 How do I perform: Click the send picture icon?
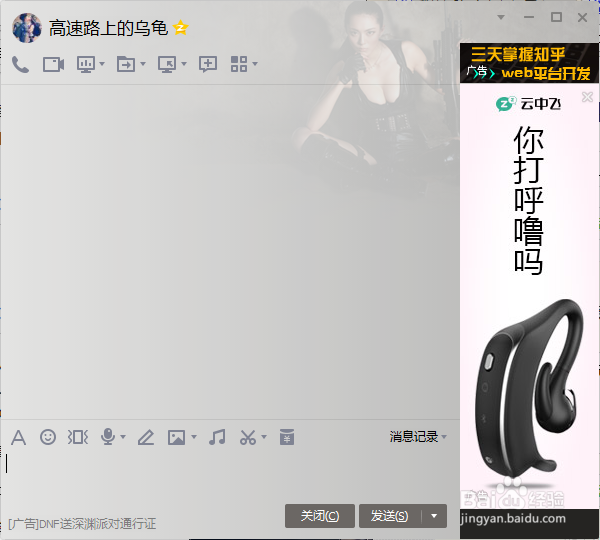click(x=176, y=437)
